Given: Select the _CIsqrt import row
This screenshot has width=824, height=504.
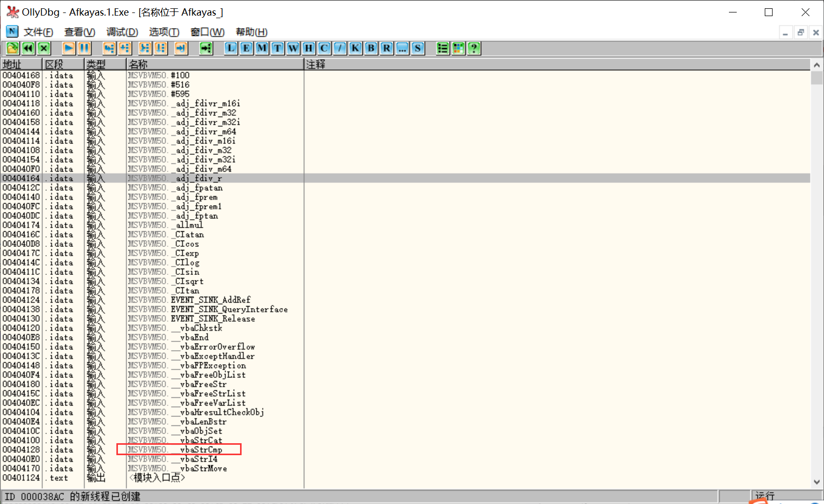Looking at the screenshot, I should click(x=405, y=281).
